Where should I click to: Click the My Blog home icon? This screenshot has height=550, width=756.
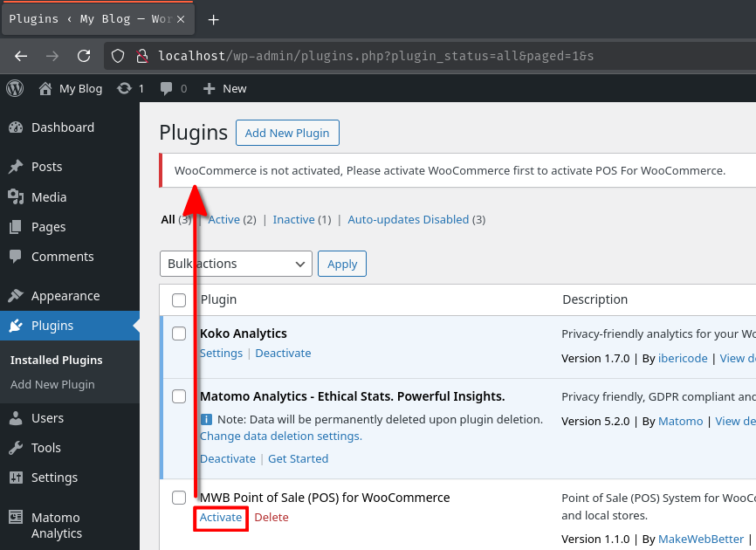(45, 89)
